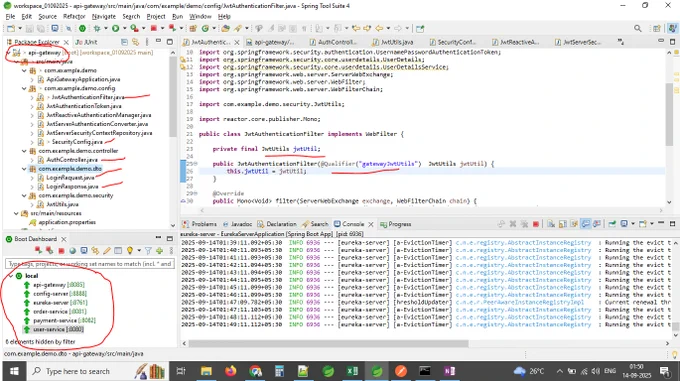The width and height of the screenshot is (680, 381).
Task: Click Collapse All in Package Explorer
Action: coord(124,42)
